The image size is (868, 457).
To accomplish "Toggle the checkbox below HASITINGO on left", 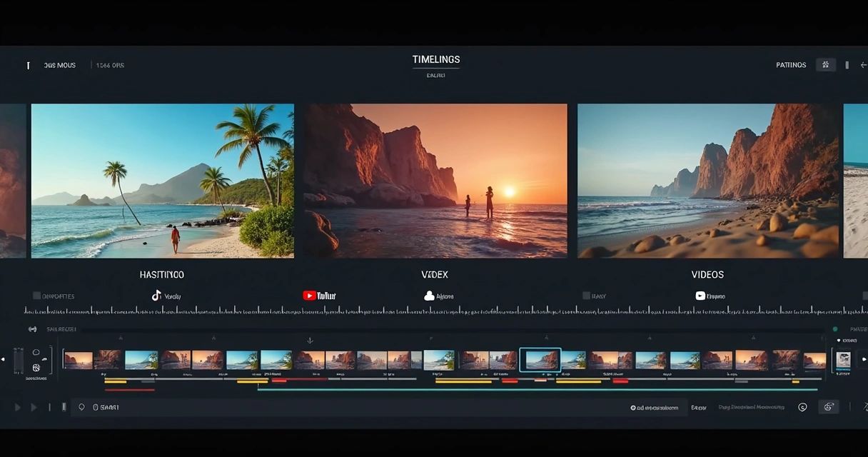I will [36, 296].
